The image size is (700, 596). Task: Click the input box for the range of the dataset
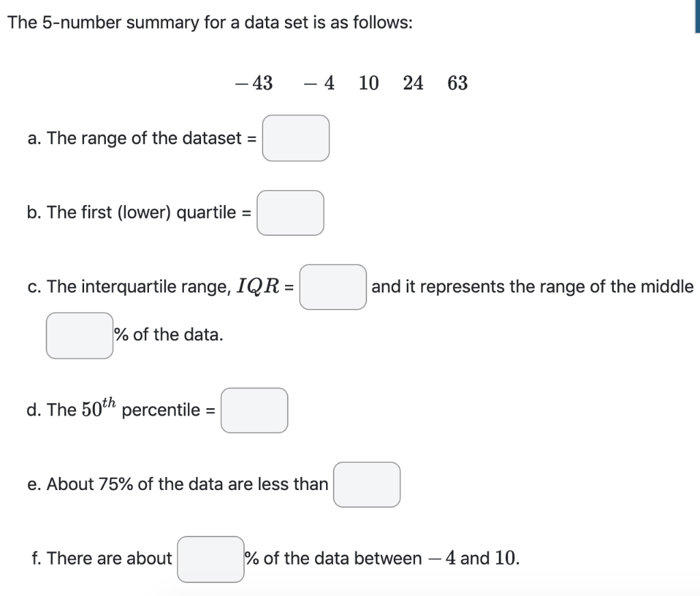click(x=295, y=138)
